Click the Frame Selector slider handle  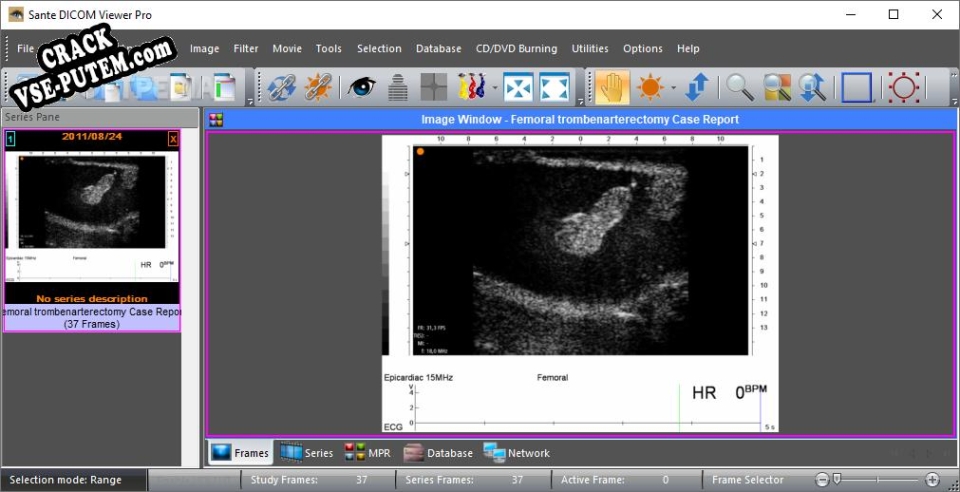coord(837,479)
